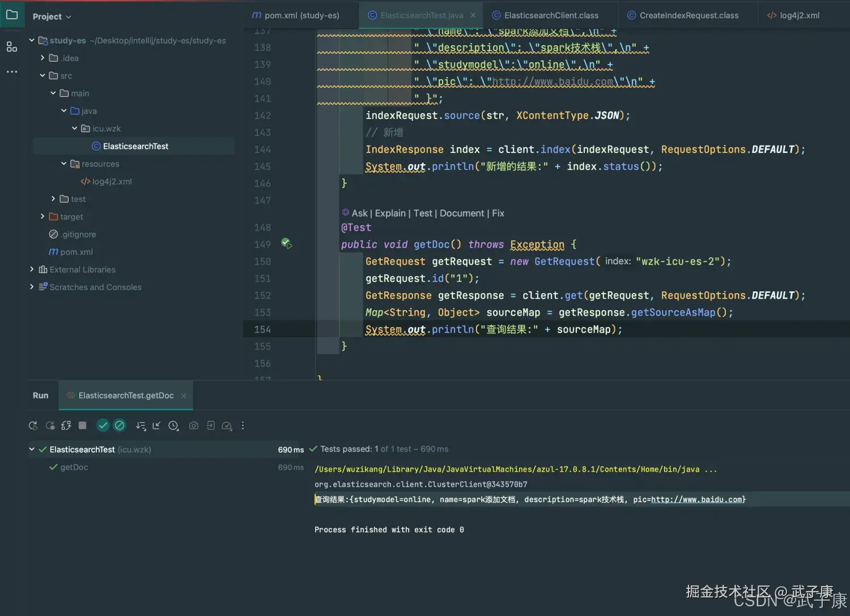Select ElasticsearchTest in the project tree

[x=135, y=146]
